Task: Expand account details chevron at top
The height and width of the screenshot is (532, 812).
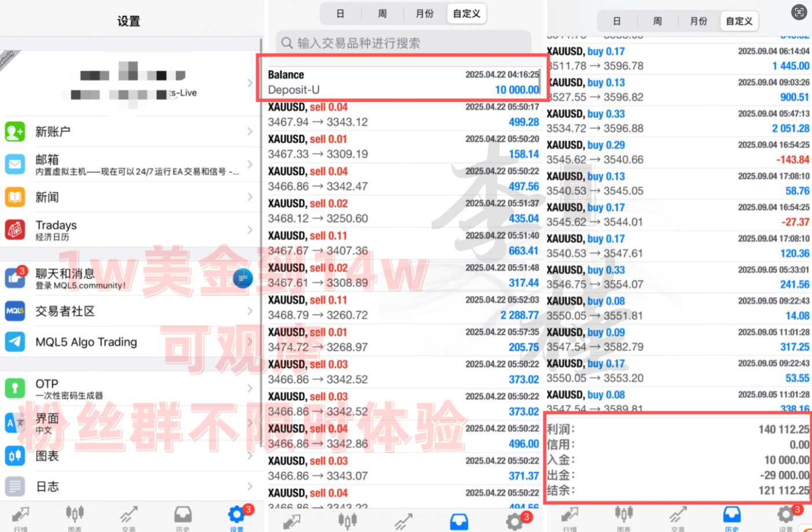Action: 250,83
